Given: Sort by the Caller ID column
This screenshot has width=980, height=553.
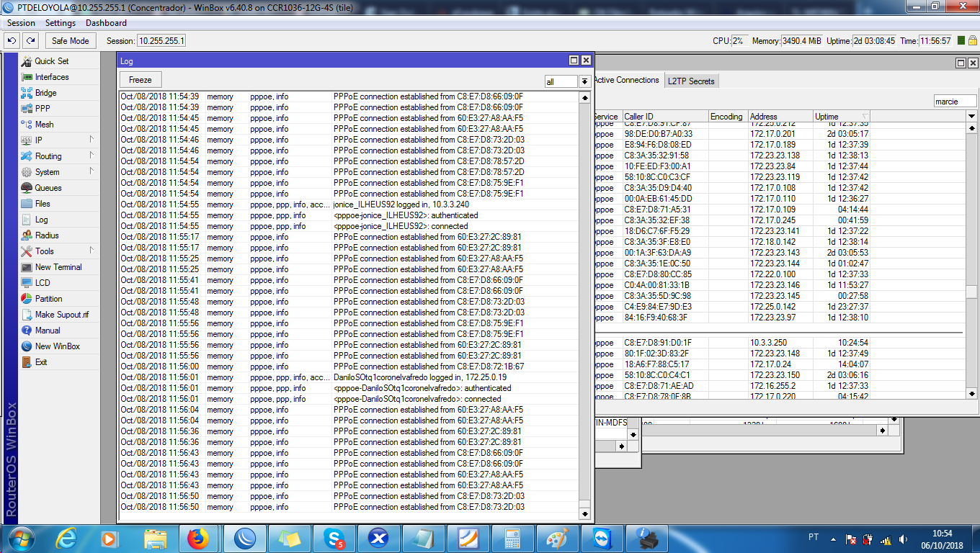Looking at the screenshot, I should (x=665, y=117).
